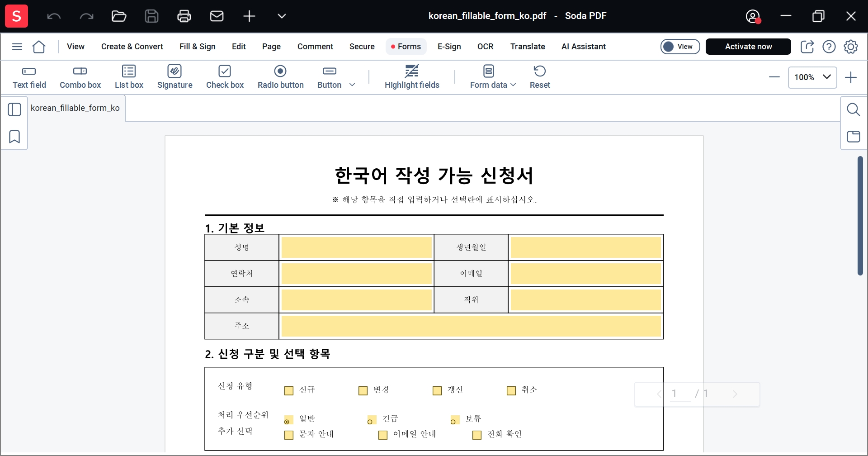Open hamburger menu
The image size is (868, 456).
tap(17, 47)
